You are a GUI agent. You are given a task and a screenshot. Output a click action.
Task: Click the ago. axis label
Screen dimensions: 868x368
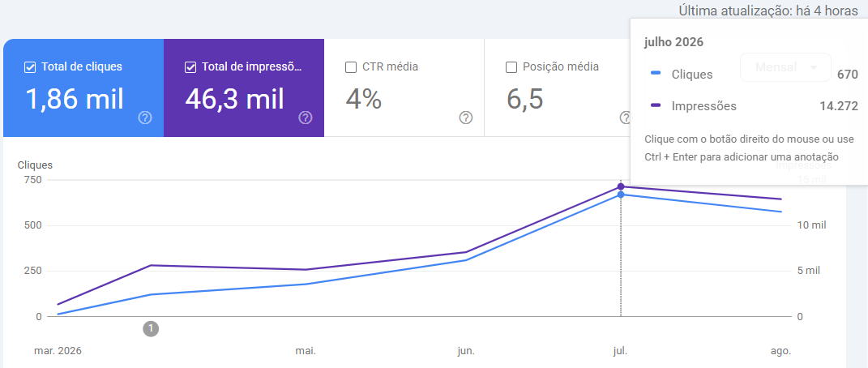781,351
